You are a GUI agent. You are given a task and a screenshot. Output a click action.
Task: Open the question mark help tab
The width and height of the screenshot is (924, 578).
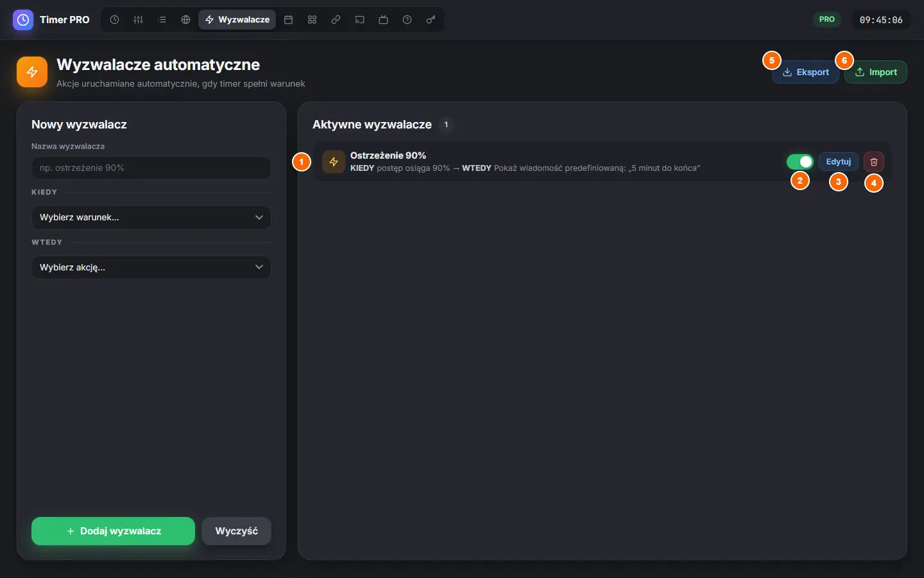pyautogui.click(x=407, y=20)
